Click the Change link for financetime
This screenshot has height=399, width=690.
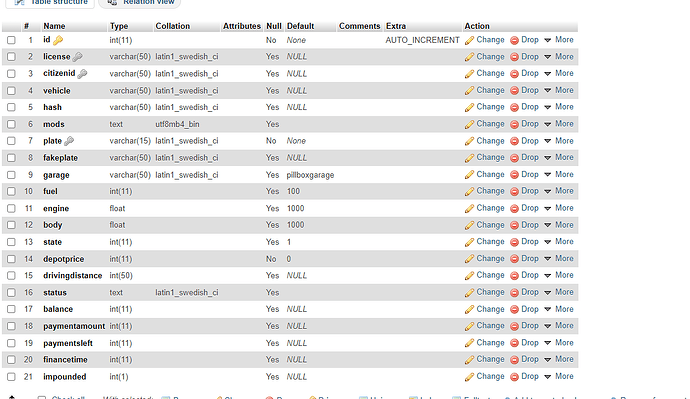490,359
